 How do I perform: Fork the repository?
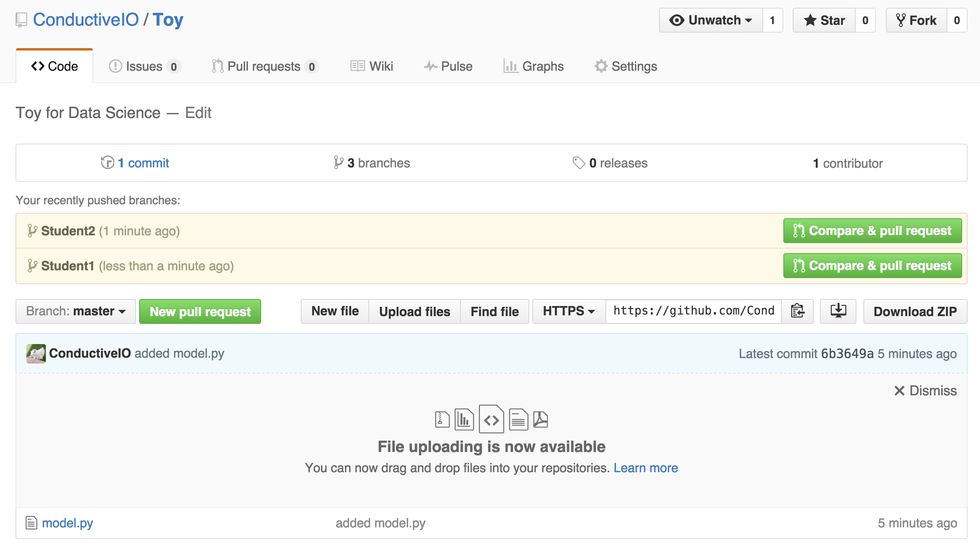(917, 20)
